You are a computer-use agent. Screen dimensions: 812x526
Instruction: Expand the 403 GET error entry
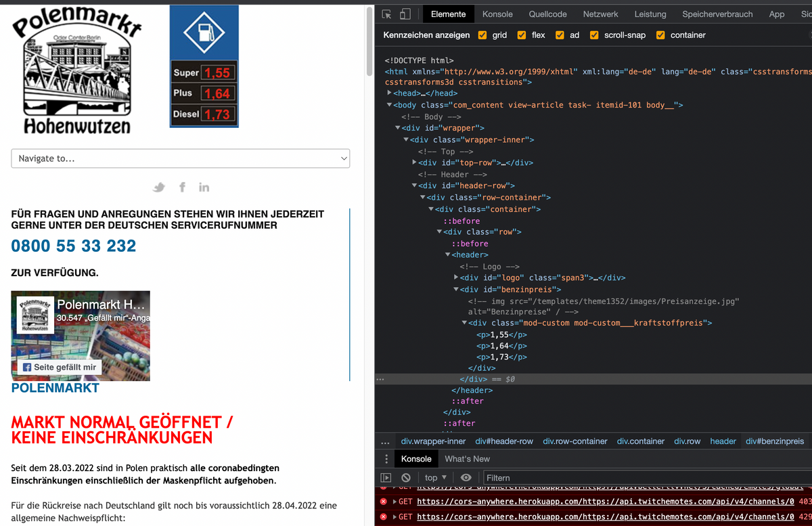(394, 502)
